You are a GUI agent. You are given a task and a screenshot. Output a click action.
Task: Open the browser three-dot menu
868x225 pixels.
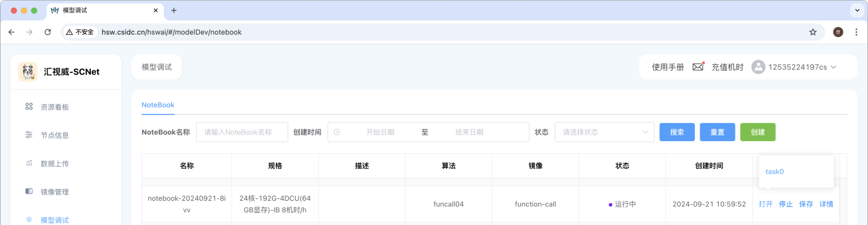coord(856,32)
